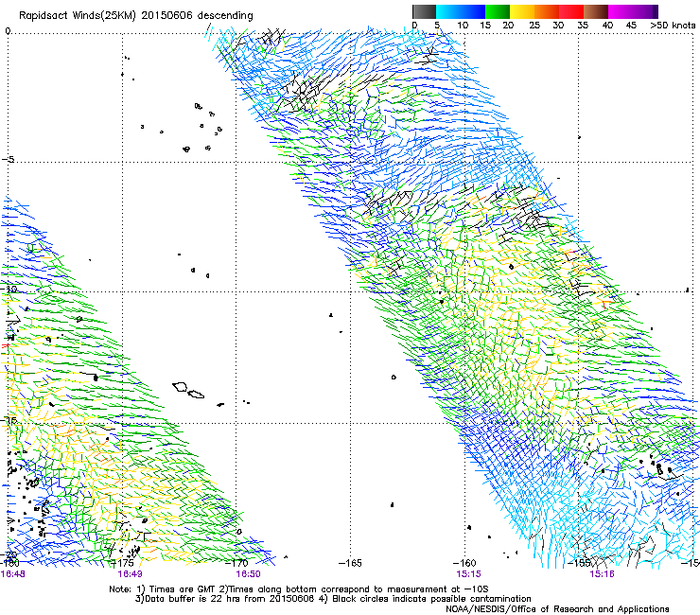Click the pass time label '15:15'
The image size is (700, 615).
[468, 573]
